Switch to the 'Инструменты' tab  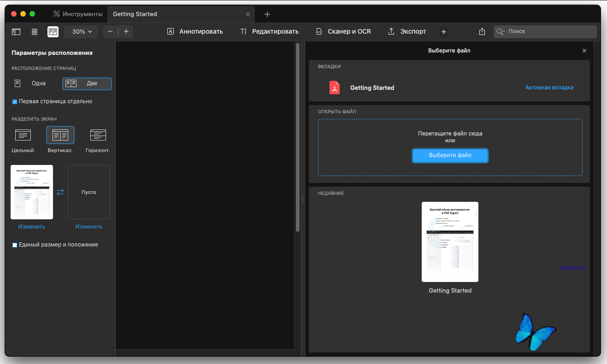(77, 14)
